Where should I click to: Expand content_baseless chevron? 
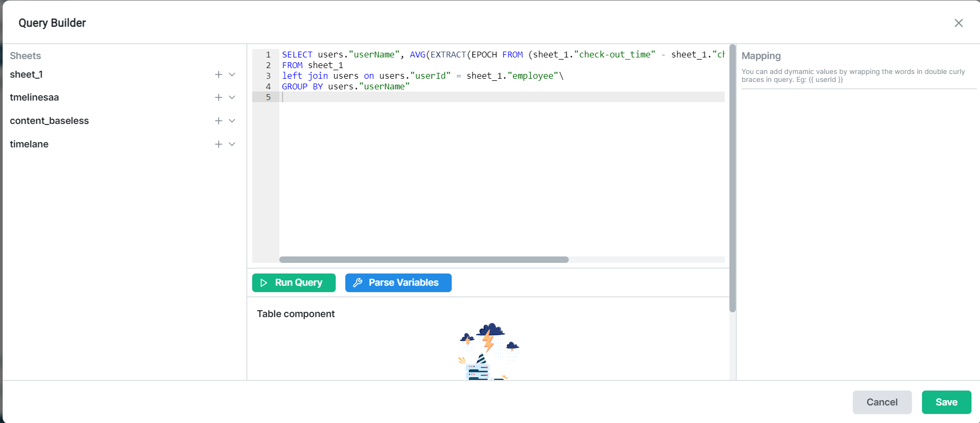(x=232, y=121)
